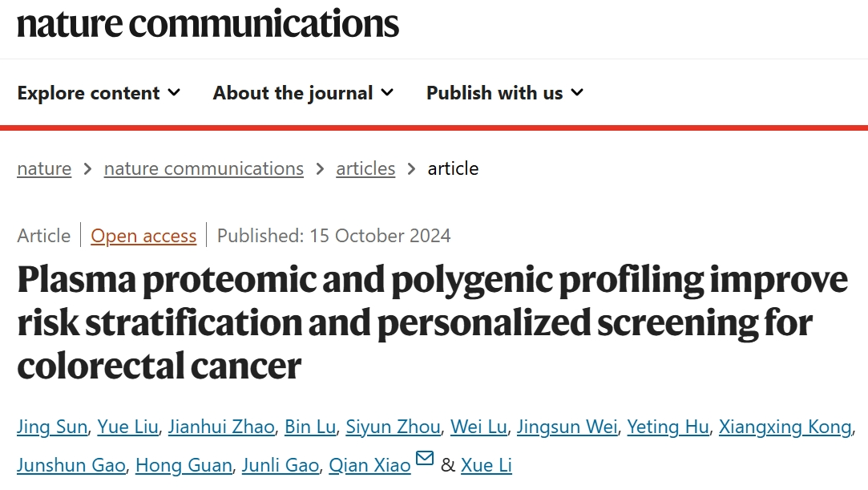Open author Siyun Zhou link
This screenshot has height=490, width=868.
393,427
